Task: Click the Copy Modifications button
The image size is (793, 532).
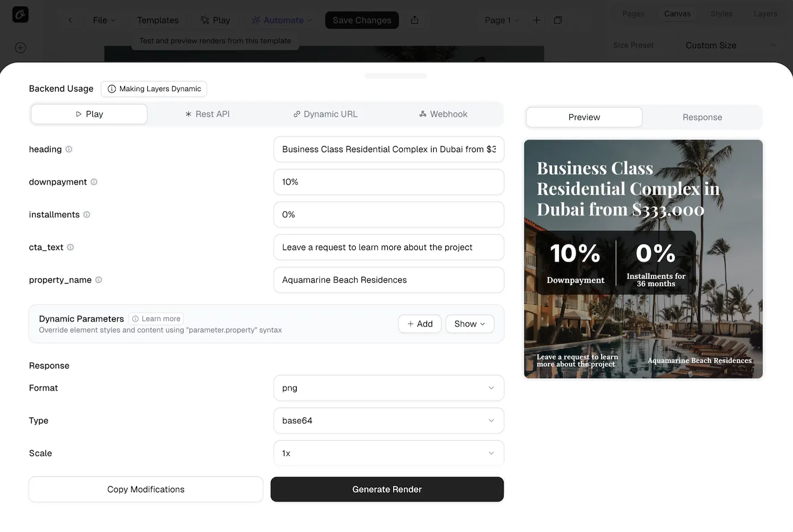Action: [x=146, y=489]
